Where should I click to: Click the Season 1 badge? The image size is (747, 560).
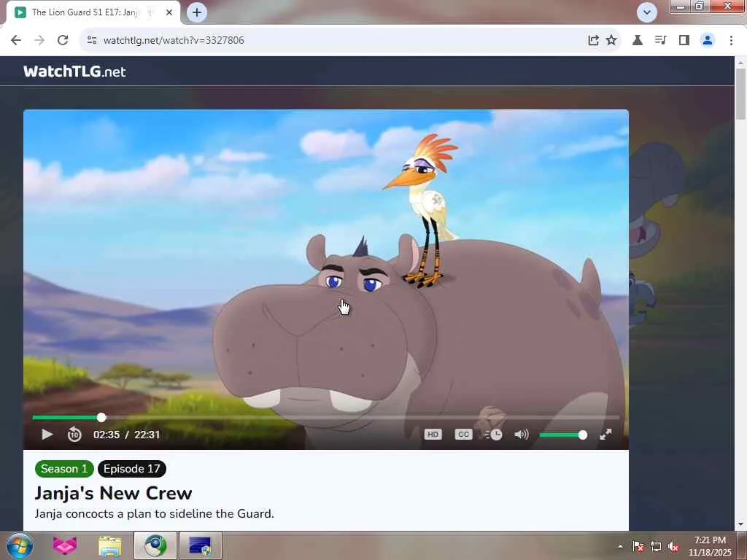tap(64, 469)
